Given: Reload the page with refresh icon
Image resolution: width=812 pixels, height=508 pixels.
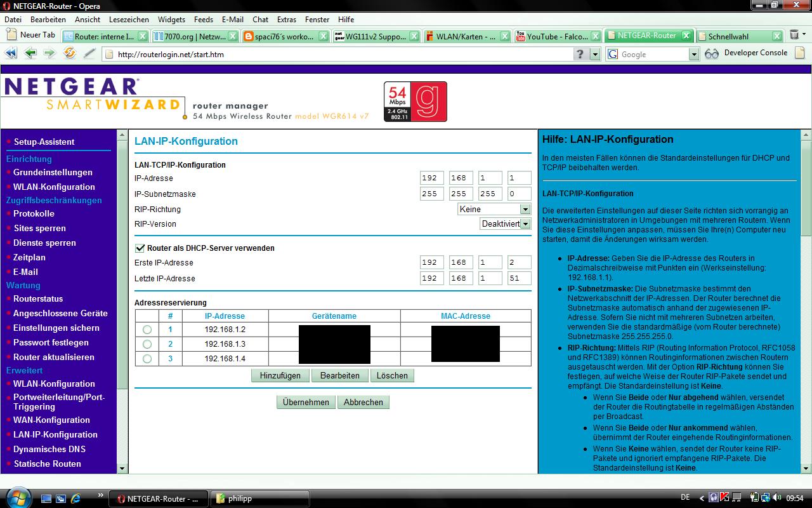Looking at the screenshot, I should [70, 54].
